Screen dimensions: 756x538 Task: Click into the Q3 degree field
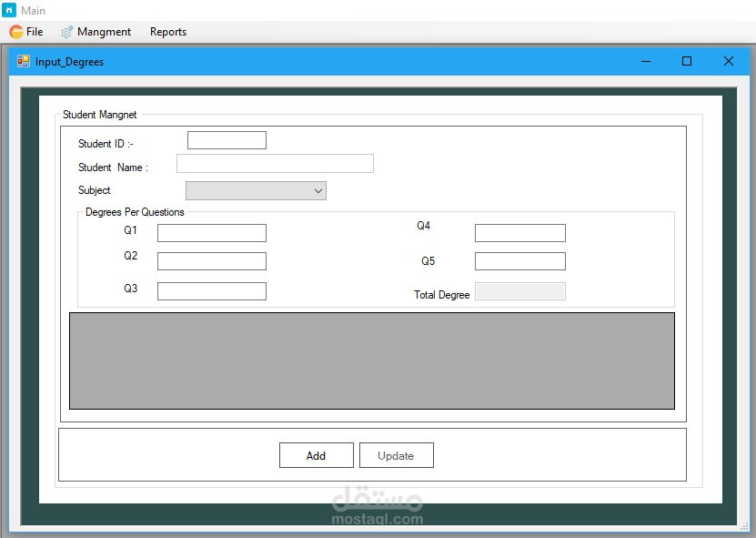(x=212, y=291)
